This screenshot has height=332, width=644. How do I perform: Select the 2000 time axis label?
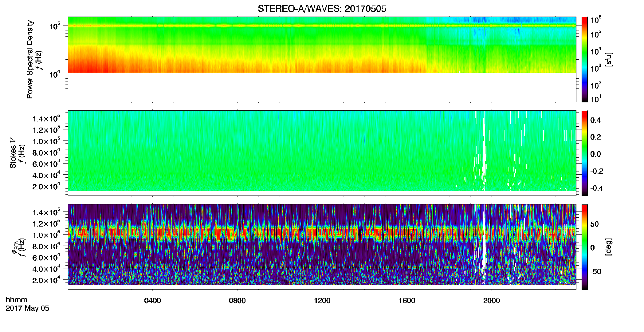click(492, 300)
